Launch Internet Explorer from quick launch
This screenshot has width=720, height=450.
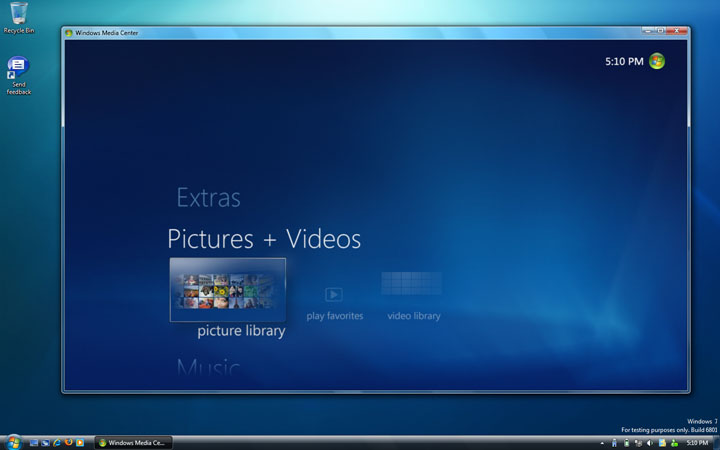tap(57, 443)
